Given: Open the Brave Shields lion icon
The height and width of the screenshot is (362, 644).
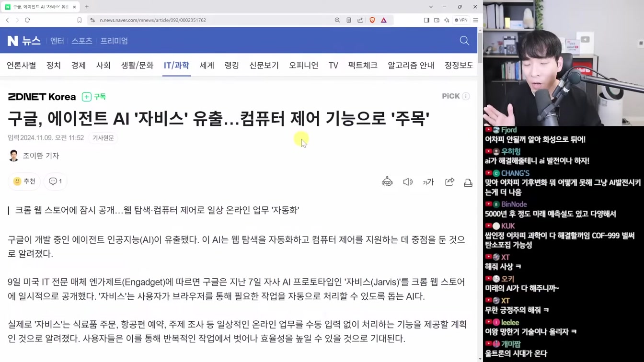Looking at the screenshot, I should tap(372, 20).
